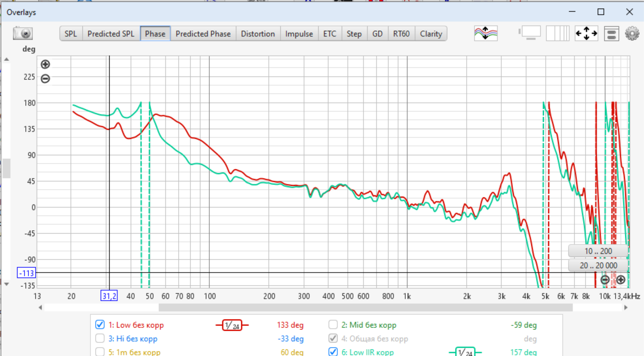The width and height of the screenshot is (644, 356).
Task: Uncheck the '1: Low без корр' trace
Action: click(x=100, y=325)
